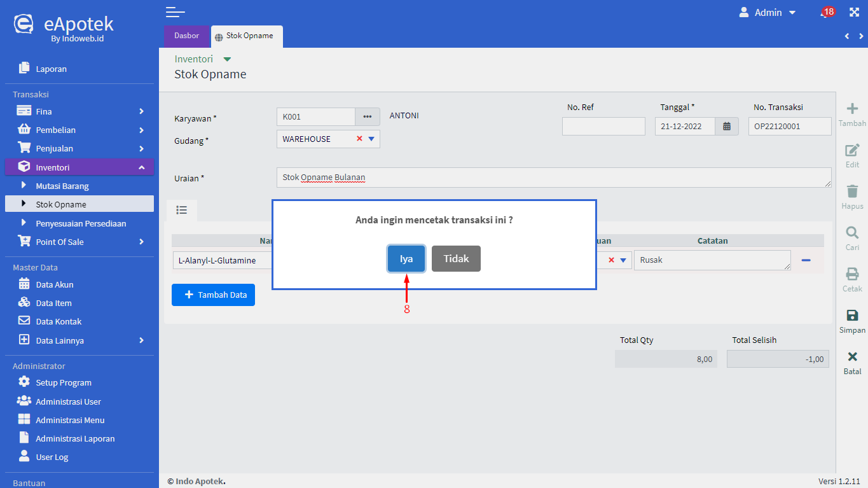868x488 pixels.
Task: Click the Simpan save icon
Action: 852,316
